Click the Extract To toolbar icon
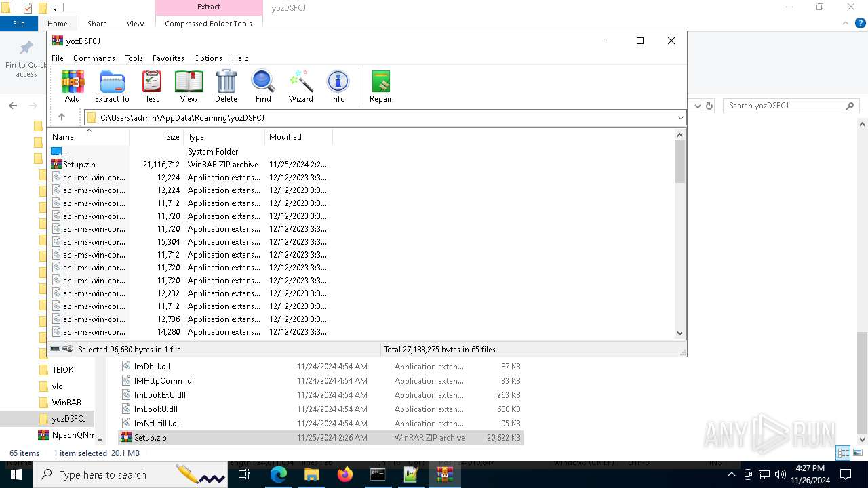The width and height of the screenshot is (868, 488). point(112,86)
